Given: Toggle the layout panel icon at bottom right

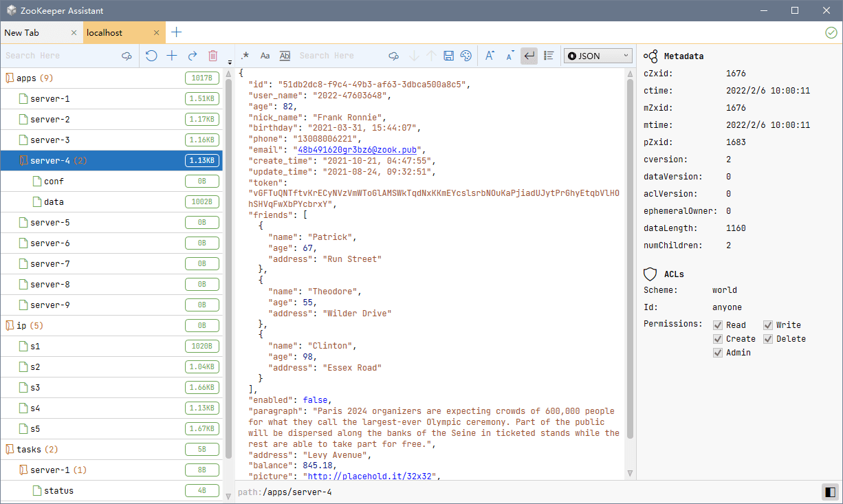Looking at the screenshot, I should pyautogui.click(x=830, y=492).
